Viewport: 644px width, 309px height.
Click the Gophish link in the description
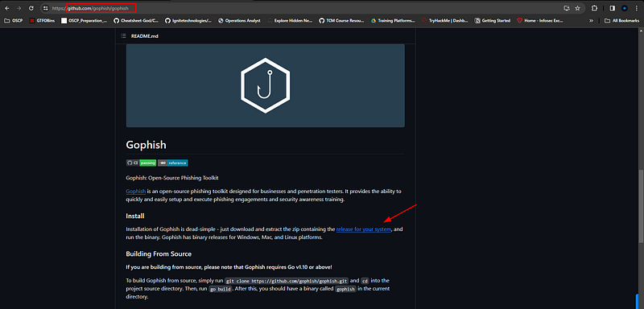pos(135,192)
